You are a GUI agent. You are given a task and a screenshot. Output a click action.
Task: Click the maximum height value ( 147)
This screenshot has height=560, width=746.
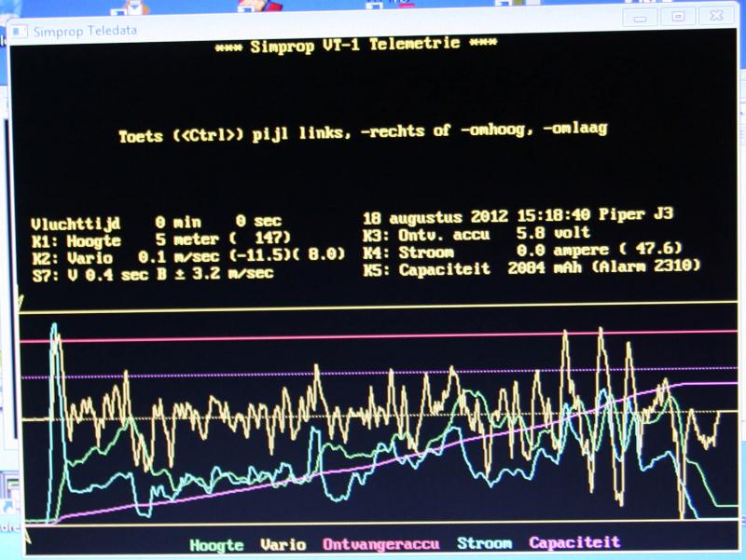coord(260,238)
